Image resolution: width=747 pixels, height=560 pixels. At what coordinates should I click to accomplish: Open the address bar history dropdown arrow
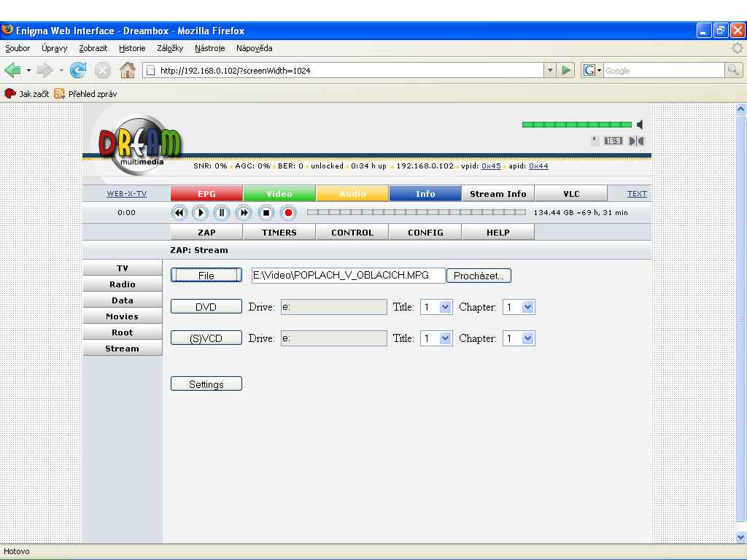tap(551, 71)
